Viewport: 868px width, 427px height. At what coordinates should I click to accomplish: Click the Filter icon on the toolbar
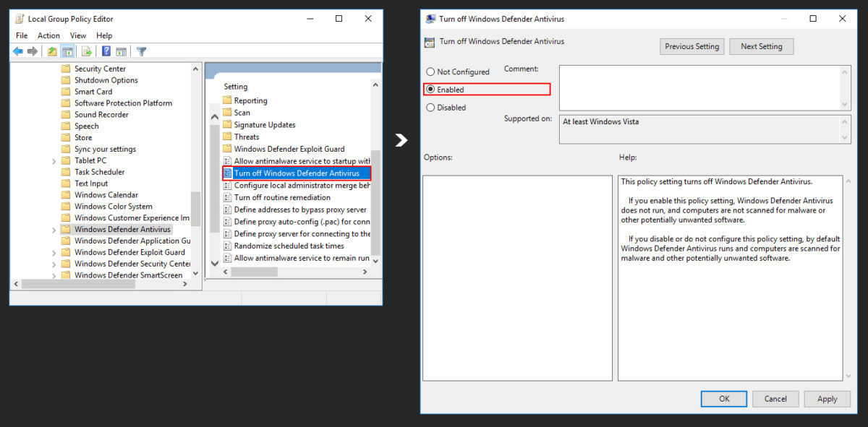(x=141, y=51)
